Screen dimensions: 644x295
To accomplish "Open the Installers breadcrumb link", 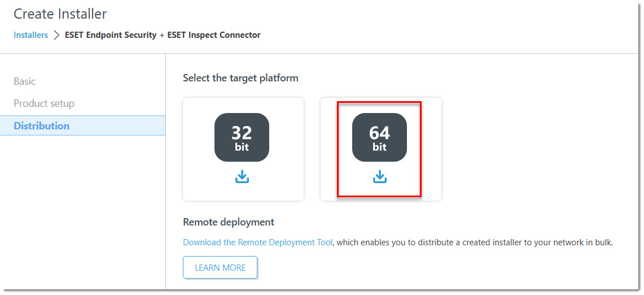I will pos(31,35).
